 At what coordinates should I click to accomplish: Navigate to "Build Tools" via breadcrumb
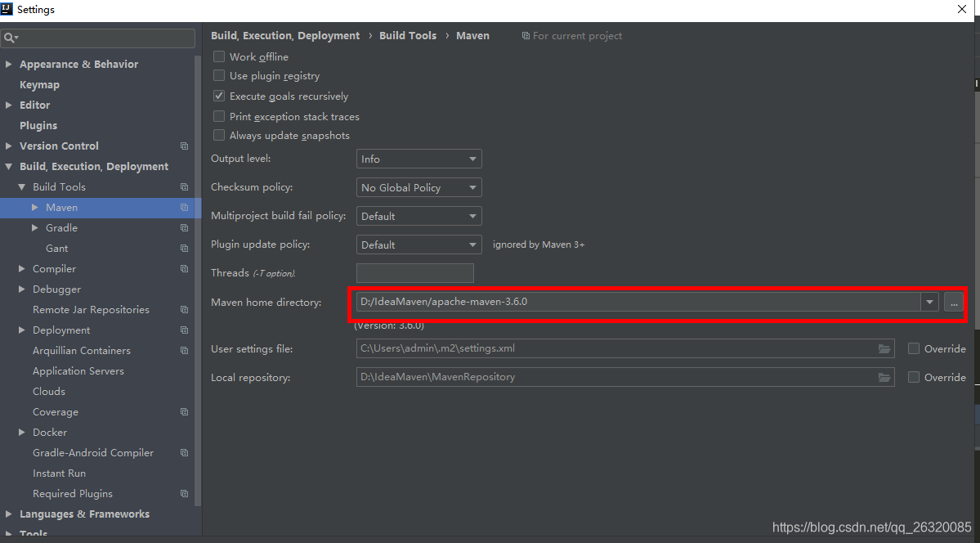(x=408, y=35)
